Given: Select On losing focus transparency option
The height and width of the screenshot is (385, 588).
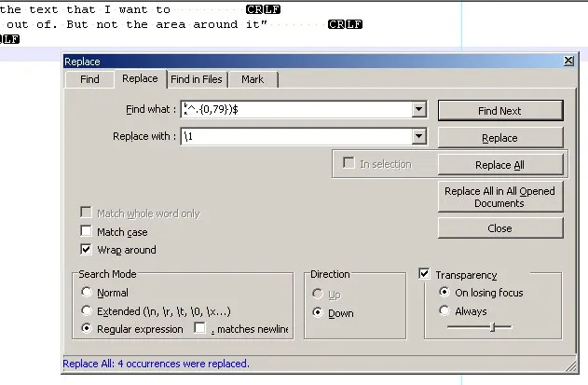Looking at the screenshot, I should click(x=444, y=292).
